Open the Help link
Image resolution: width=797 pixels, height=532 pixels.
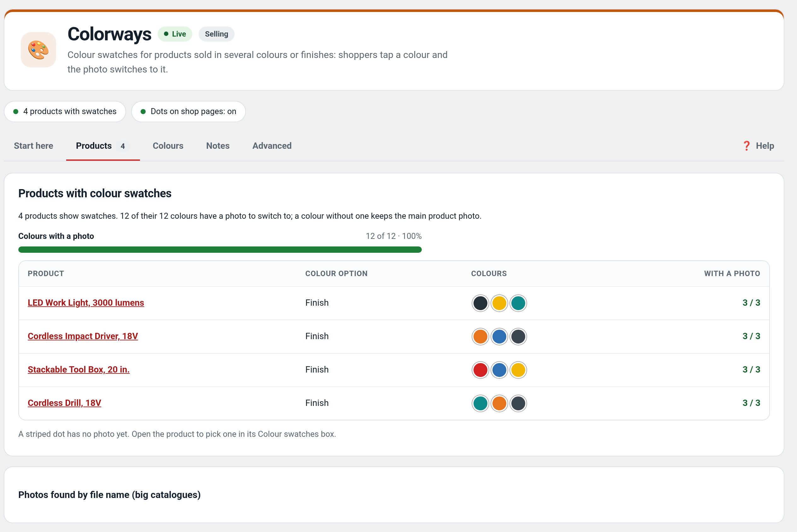tap(758, 146)
